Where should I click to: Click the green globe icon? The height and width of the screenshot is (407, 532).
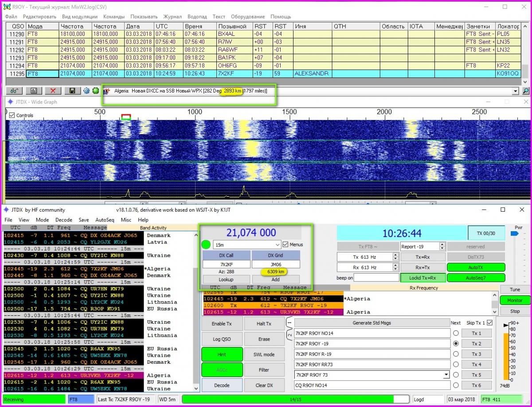[x=95, y=91]
